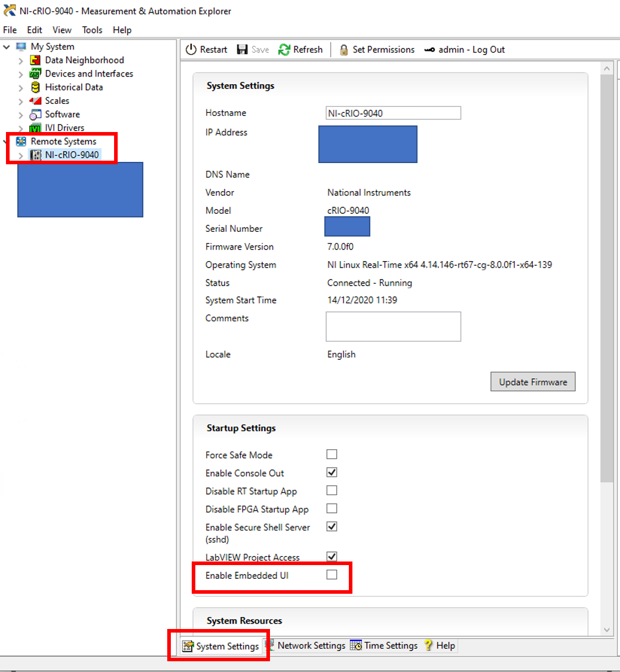The height and width of the screenshot is (672, 620).
Task: Expand the Historical Data node
Action: pyautogui.click(x=20, y=88)
